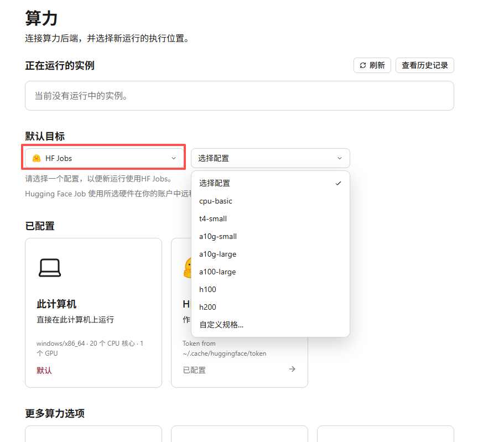Click the 已配置 status text on HF card

(194, 370)
